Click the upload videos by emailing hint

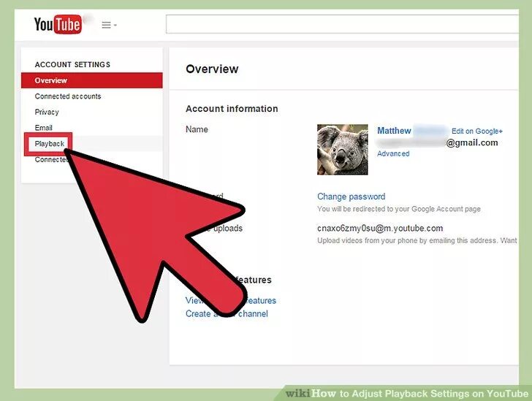417,240
